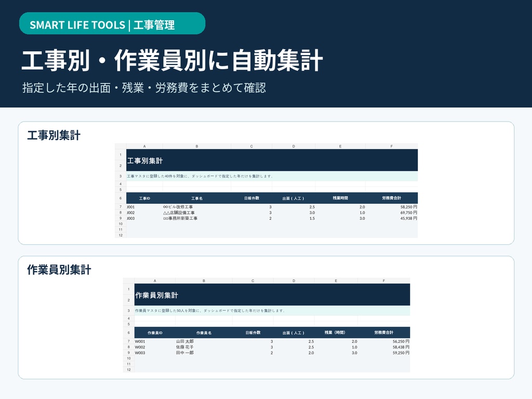Select column F header in 工事別集計 sheet
The height and width of the screenshot is (399, 532).
click(392, 147)
